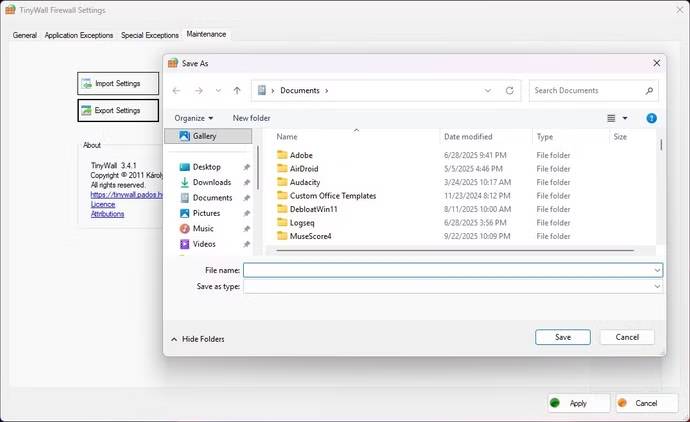This screenshot has width=690, height=422.
Task: Click the date 9/22/2025 10:09 PM
Action: point(477,236)
